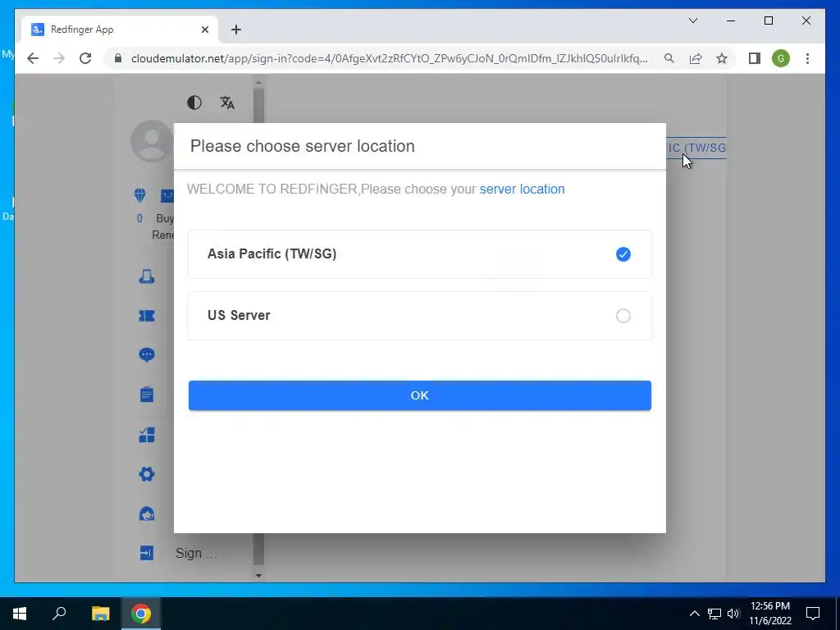
Task: Open the coupon ticket sidebar icon
Action: tap(147, 316)
